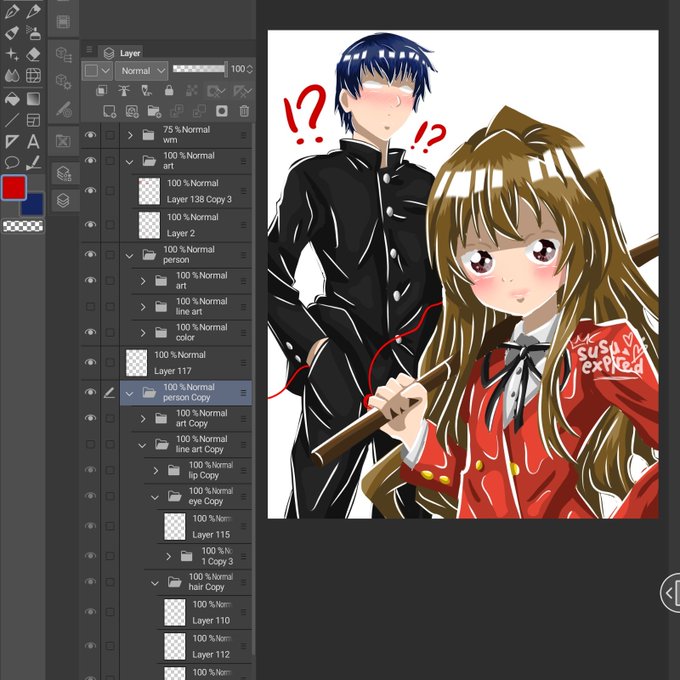Hide Layer 138 Copy 3
Viewport: 680px width, 680px height.
coord(90,191)
